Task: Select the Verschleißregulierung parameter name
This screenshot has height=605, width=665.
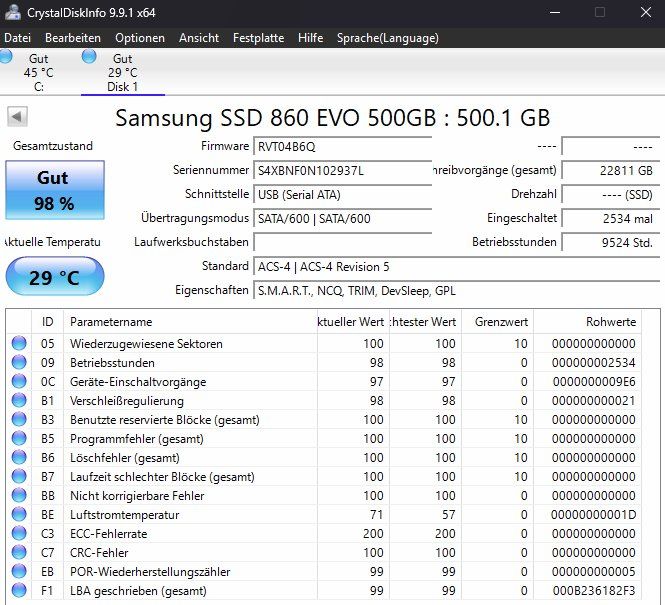Action: point(127,401)
